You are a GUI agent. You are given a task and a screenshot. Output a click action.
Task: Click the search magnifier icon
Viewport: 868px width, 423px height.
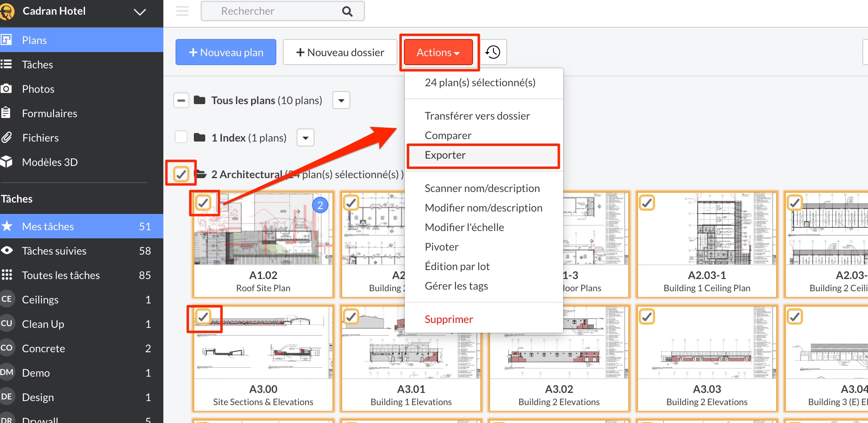[x=347, y=11]
